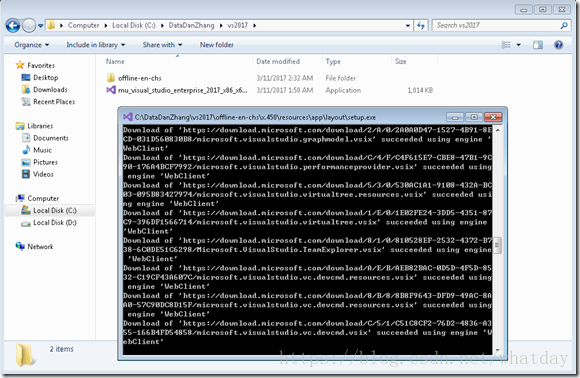Open Explorer help icon

[x=559, y=45]
